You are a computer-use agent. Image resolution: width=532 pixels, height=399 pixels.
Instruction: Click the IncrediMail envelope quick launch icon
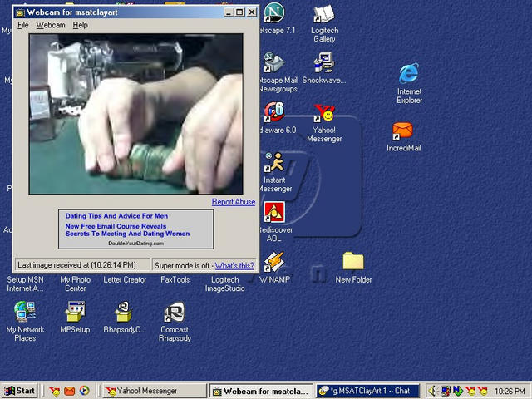70,391
